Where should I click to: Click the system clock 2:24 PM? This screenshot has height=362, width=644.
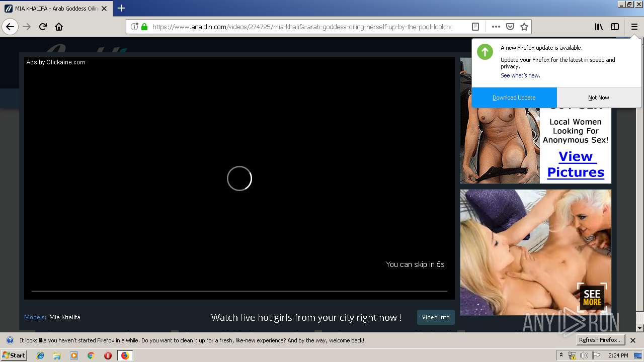(x=618, y=355)
